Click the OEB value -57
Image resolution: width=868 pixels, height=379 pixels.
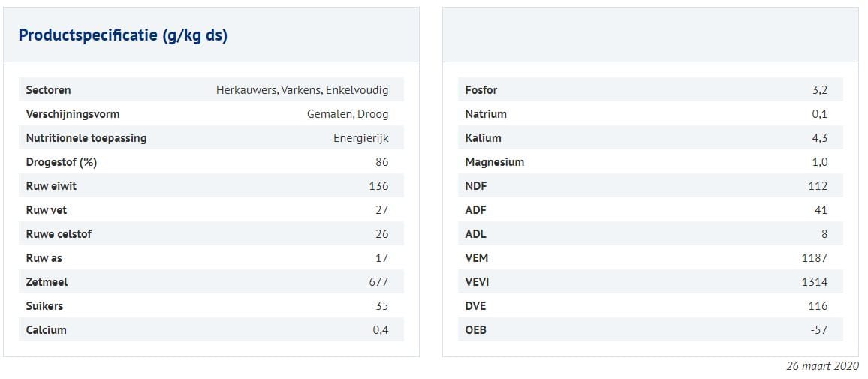(818, 330)
